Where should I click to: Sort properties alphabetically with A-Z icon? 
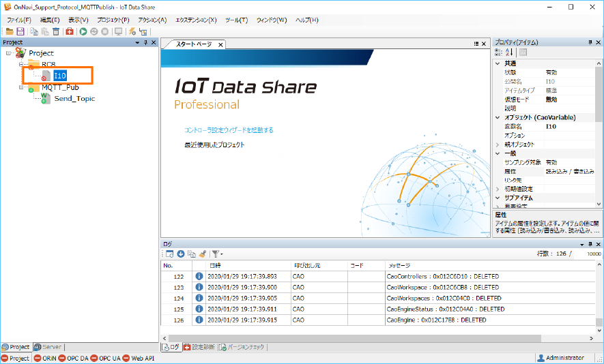tap(509, 52)
